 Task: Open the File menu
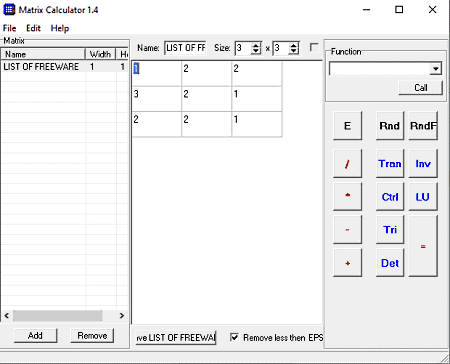tap(9, 28)
